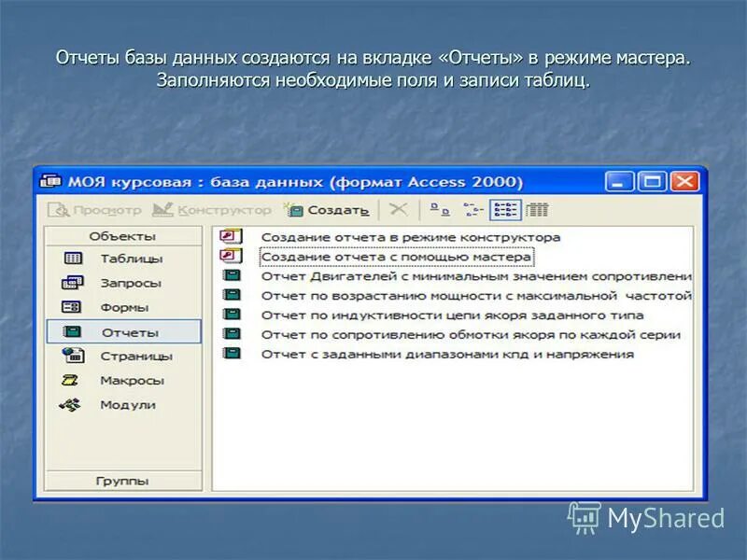Select the Формы object icon
This screenshot has width=747, height=560.
pos(70,307)
